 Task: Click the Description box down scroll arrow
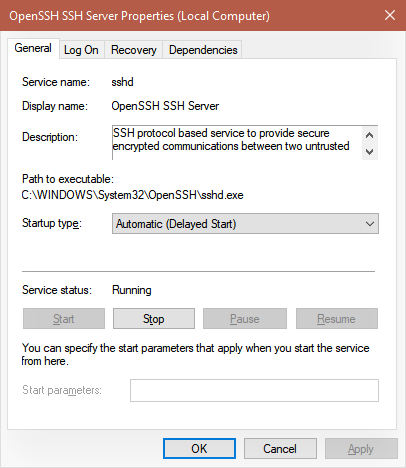[x=369, y=152]
